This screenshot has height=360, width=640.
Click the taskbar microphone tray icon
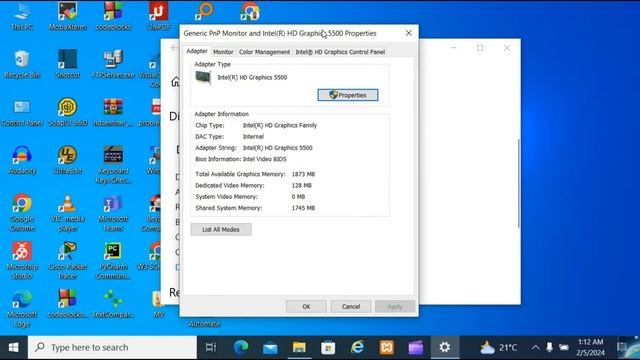pyautogui.click(x=549, y=347)
